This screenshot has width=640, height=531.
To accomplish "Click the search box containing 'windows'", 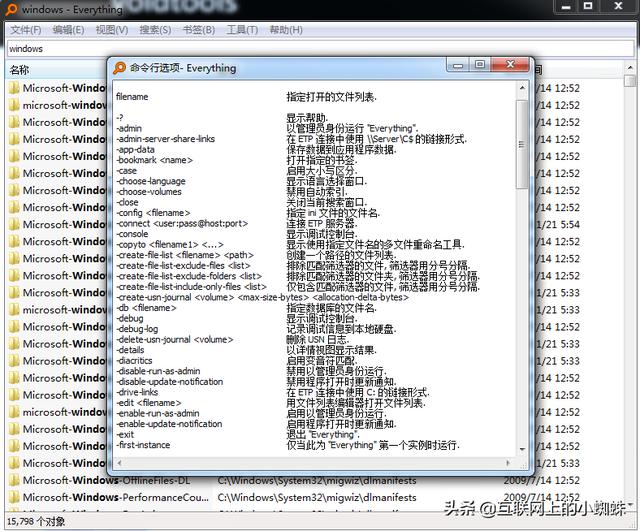I will pyautogui.click(x=320, y=49).
